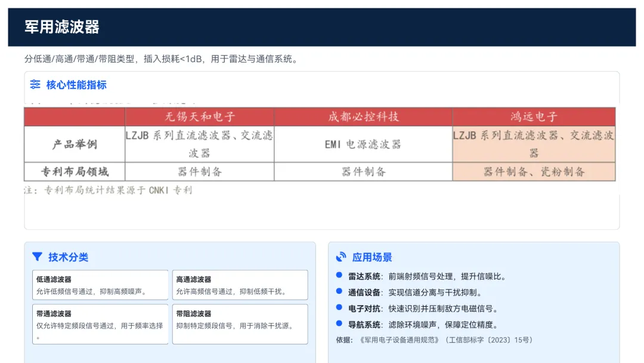The width and height of the screenshot is (644, 363).
Task: Click the funnel icon beside 技术分类
Action: click(x=37, y=257)
